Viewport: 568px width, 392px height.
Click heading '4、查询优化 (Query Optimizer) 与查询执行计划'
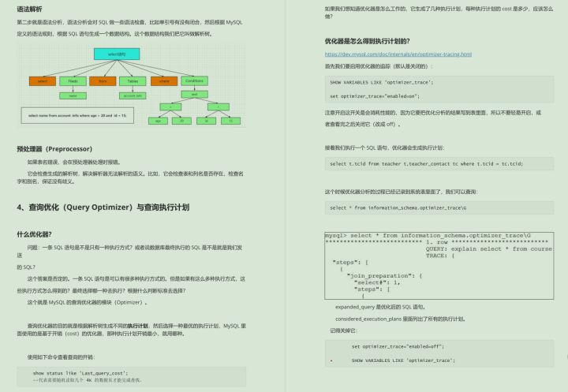coord(103,207)
